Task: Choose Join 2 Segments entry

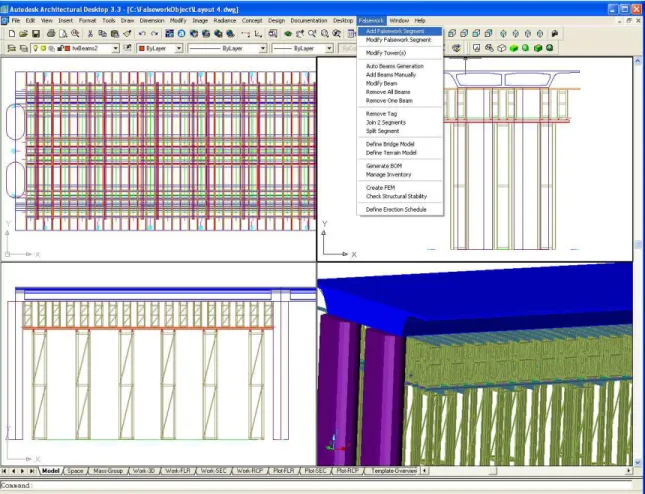Action: 400,123
